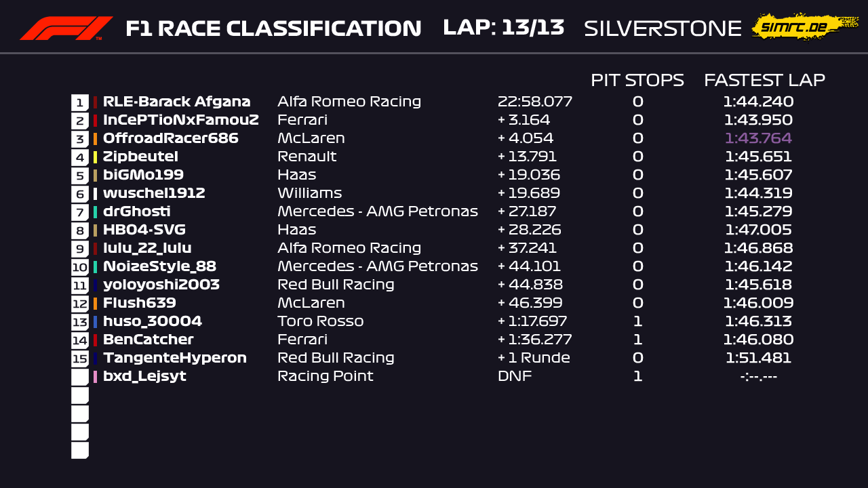This screenshot has height=488, width=868.
Task: Click driver name InCePTioNxFamouZ
Action: (x=180, y=121)
